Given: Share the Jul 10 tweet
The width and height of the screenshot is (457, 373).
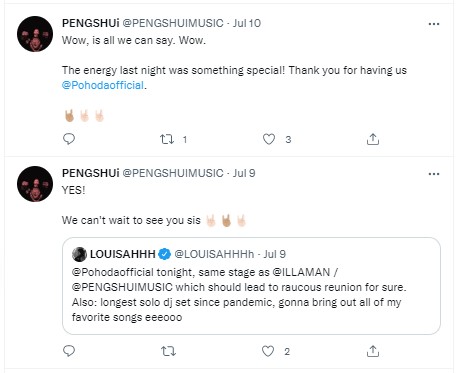Looking at the screenshot, I should click(x=373, y=139).
